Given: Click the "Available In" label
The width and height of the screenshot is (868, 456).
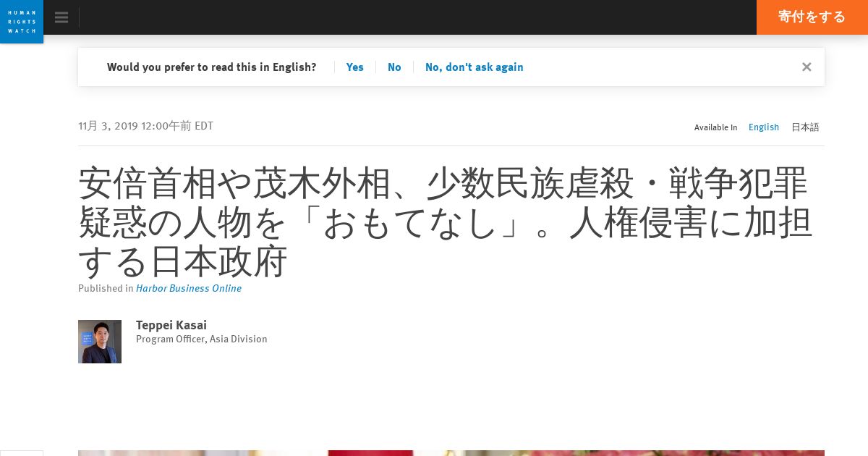Looking at the screenshot, I should click(x=715, y=127).
